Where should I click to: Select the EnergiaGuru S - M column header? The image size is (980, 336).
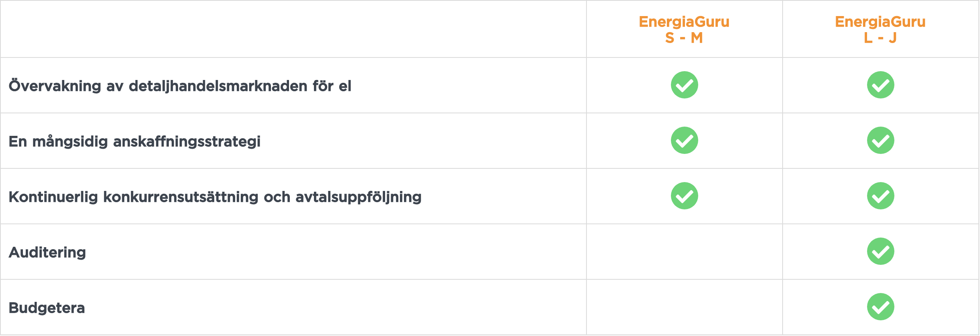pos(684,29)
